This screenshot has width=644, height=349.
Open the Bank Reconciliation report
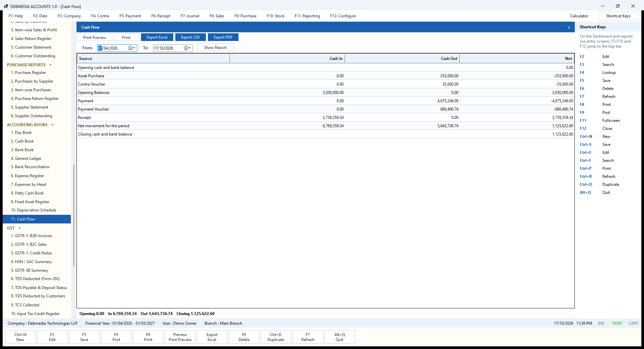coord(30,167)
